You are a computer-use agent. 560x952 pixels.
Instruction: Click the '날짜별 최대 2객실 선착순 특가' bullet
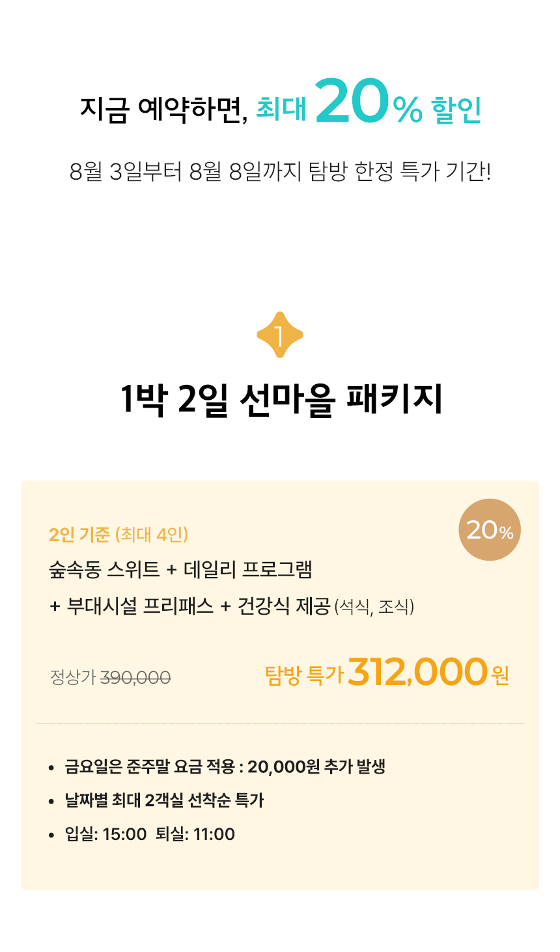tap(164, 800)
